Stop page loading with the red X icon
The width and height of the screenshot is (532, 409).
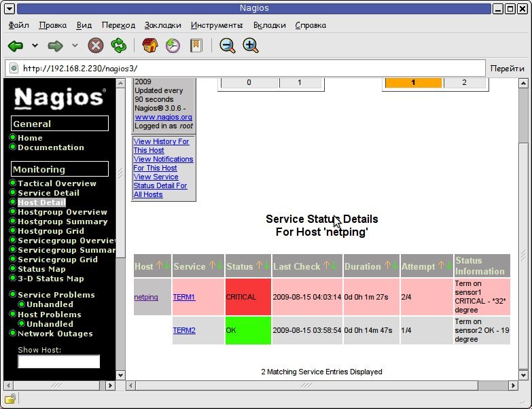pyautogui.click(x=96, y=46)
